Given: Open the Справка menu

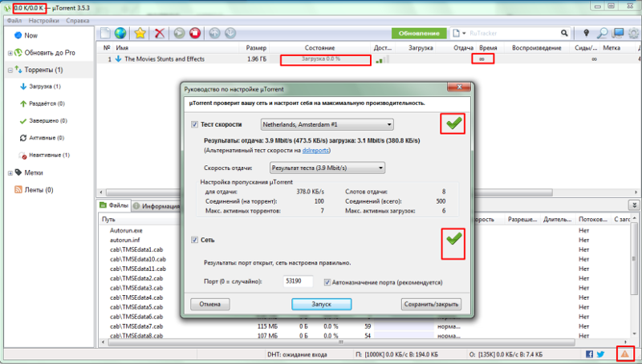Looking at the screenshot, I should [x=77, y=21].
